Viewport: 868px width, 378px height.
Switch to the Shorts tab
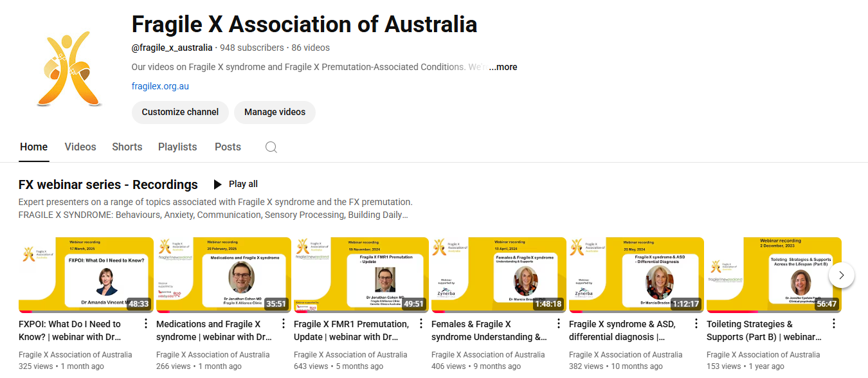[127, 147]
